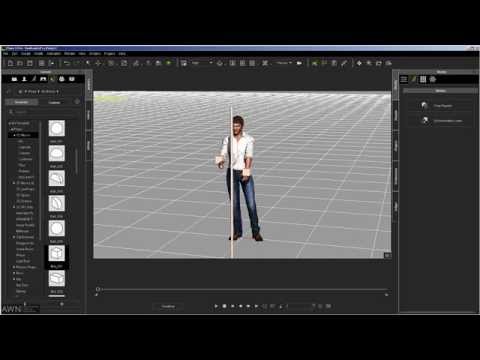Open the File menu

coord(6,53)
